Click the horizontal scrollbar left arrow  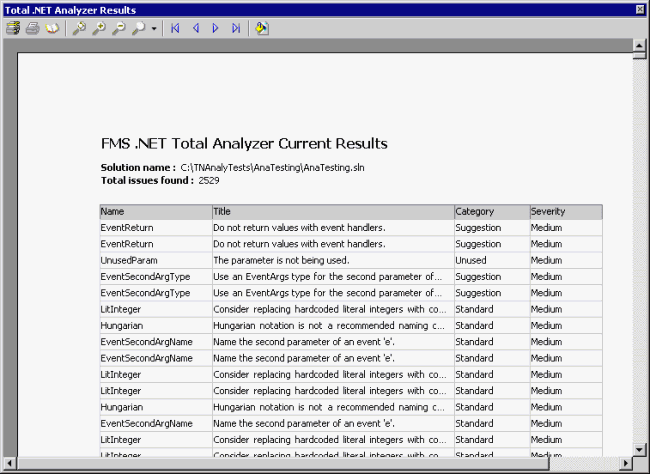coord(10,463)
